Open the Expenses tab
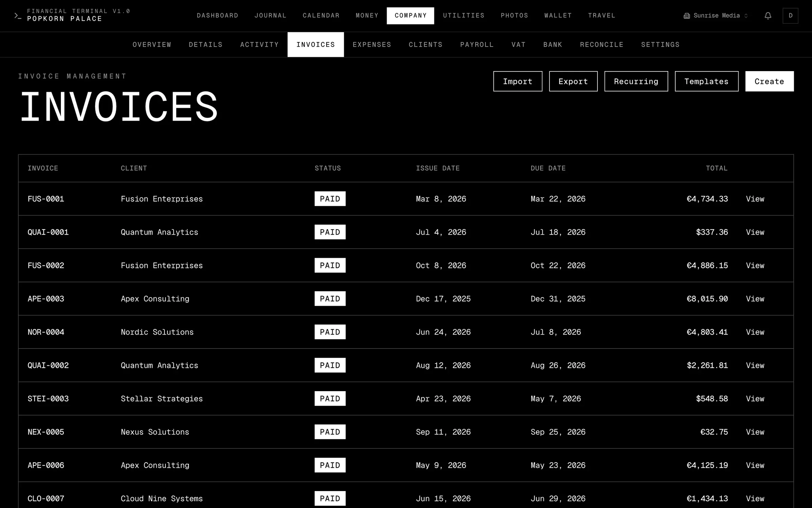 coord(372,45)
